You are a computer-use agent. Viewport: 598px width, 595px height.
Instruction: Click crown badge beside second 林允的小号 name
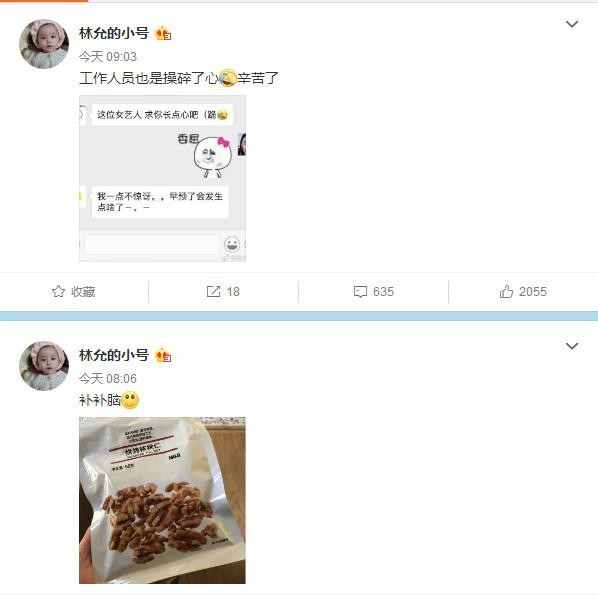coord(163,355)
